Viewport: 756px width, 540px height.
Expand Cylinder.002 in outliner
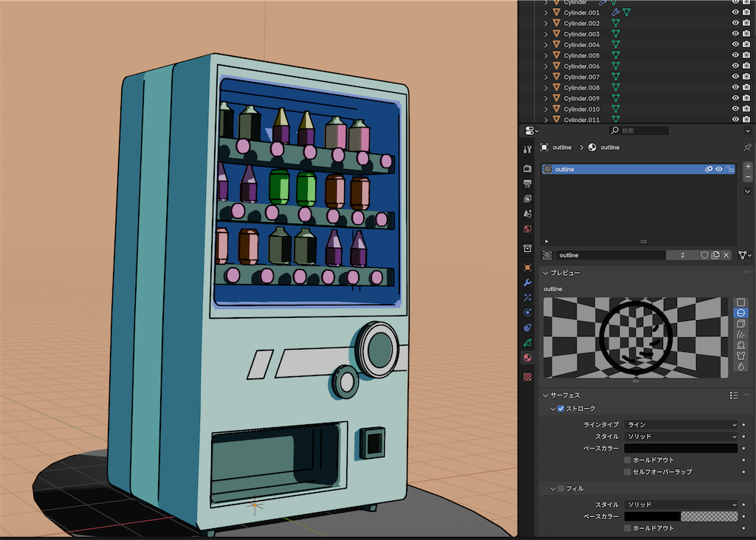[x=546, y=23]
